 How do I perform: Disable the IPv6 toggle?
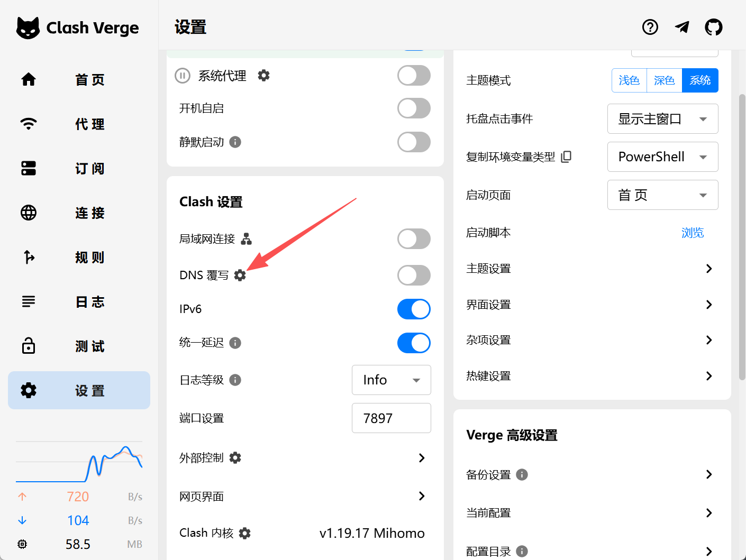[414, 309]
